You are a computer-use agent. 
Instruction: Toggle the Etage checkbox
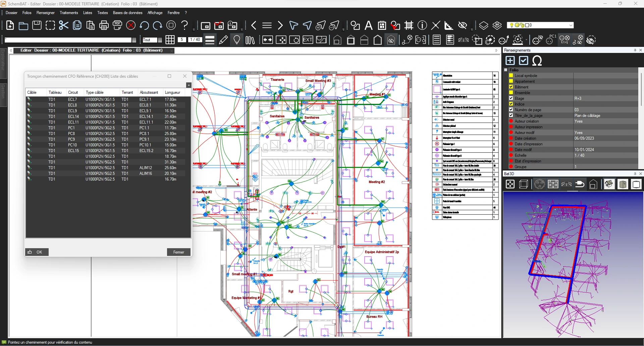511,98
